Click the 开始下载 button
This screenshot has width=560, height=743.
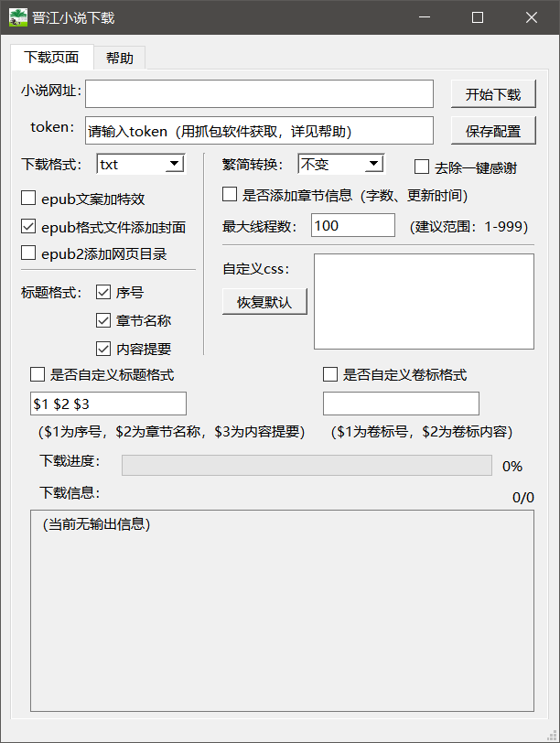pos(493,94)
